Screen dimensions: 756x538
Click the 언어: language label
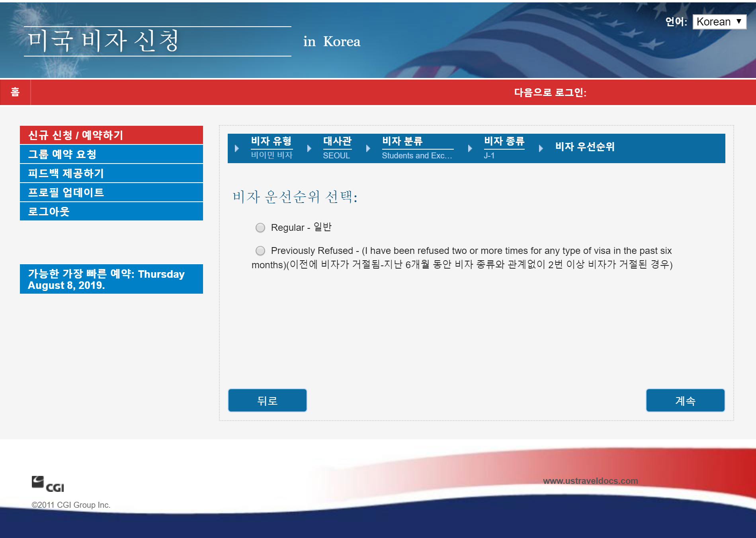(x=676, y=21)
